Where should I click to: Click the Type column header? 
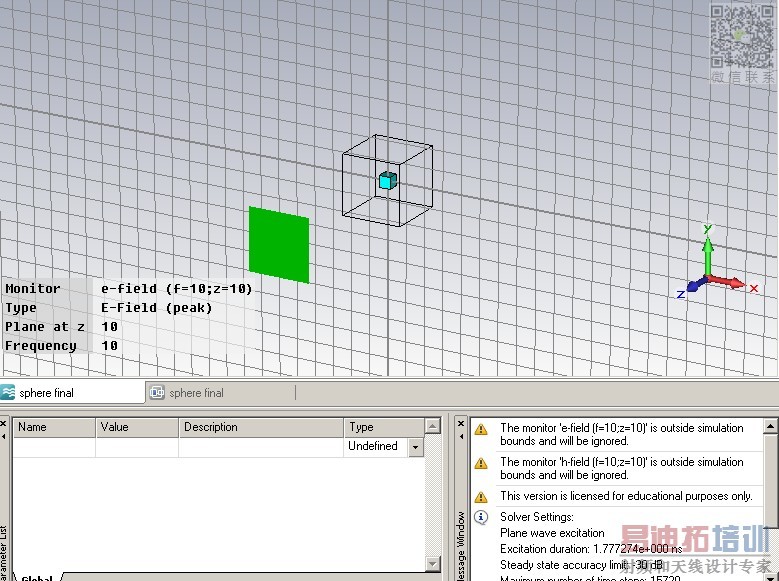pos(384,427)
